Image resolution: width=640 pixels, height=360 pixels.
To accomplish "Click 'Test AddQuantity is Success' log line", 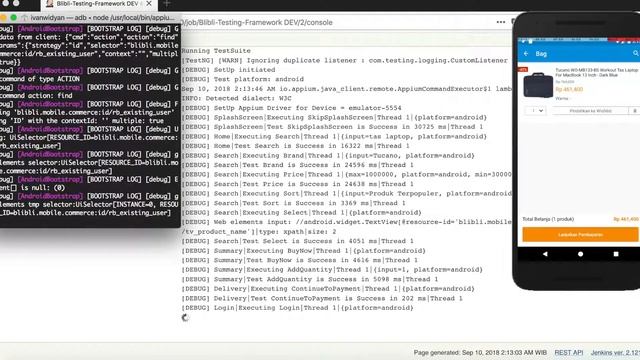I will (x=309, y=279).
